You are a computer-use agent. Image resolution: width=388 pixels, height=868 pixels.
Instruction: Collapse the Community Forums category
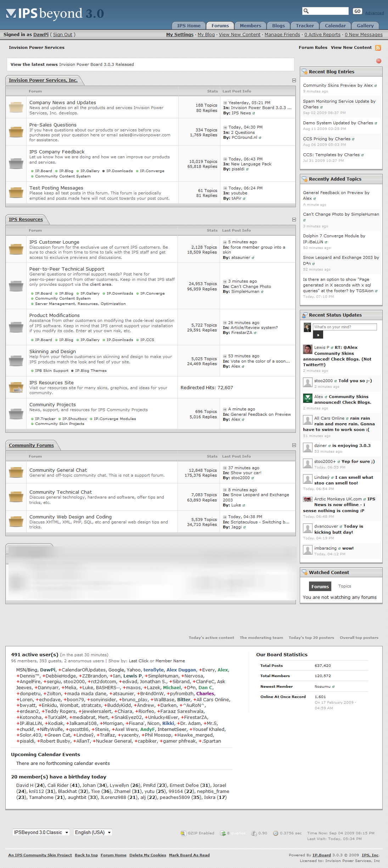click(x=294, y=445)
